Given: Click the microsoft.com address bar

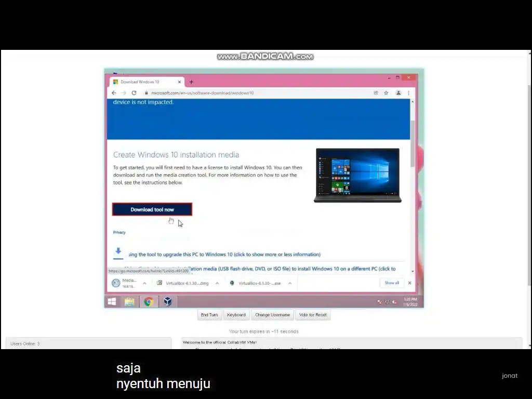Looking at the screenshot, I should coord(258,93).
